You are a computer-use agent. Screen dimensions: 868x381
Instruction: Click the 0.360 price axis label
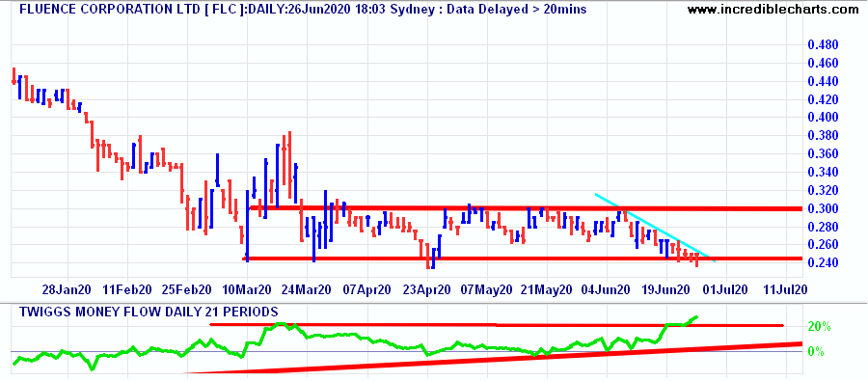824,154
